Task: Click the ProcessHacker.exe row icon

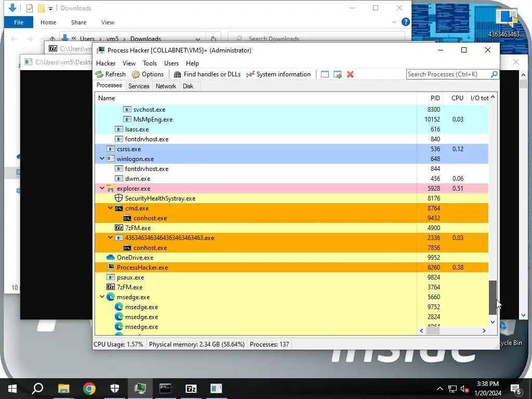Action: tap(111, 268)
